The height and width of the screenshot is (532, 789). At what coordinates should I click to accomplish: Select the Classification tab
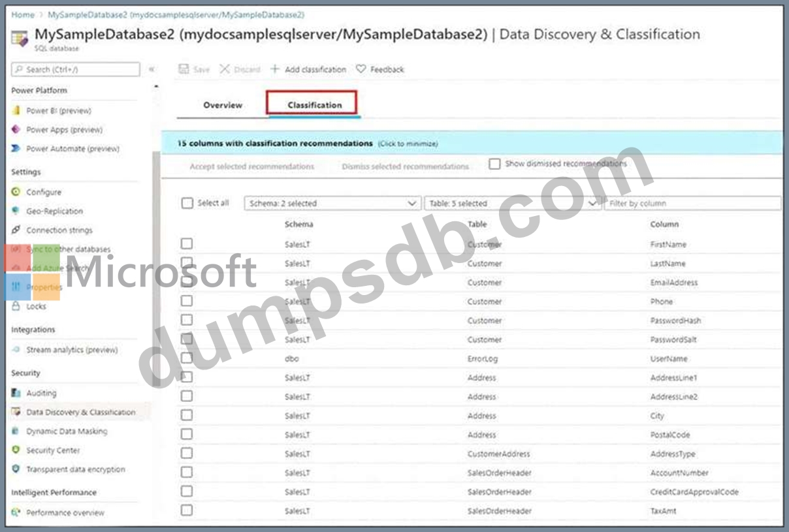point(314,105)
